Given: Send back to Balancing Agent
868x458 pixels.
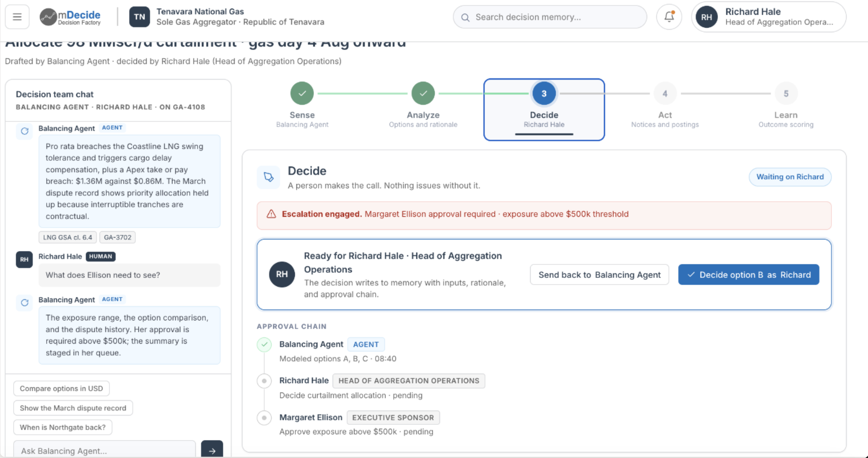Looking at the screenshot, I should [x=599, y=275].
